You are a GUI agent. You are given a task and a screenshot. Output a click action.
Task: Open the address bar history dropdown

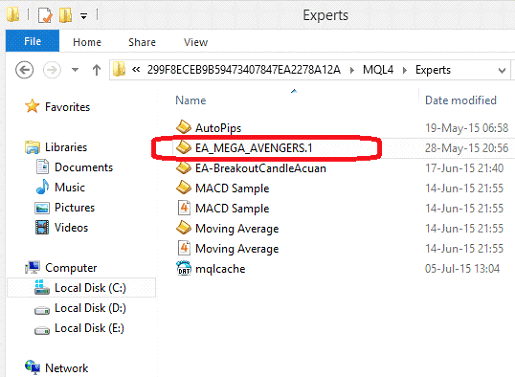pos(502,70)
